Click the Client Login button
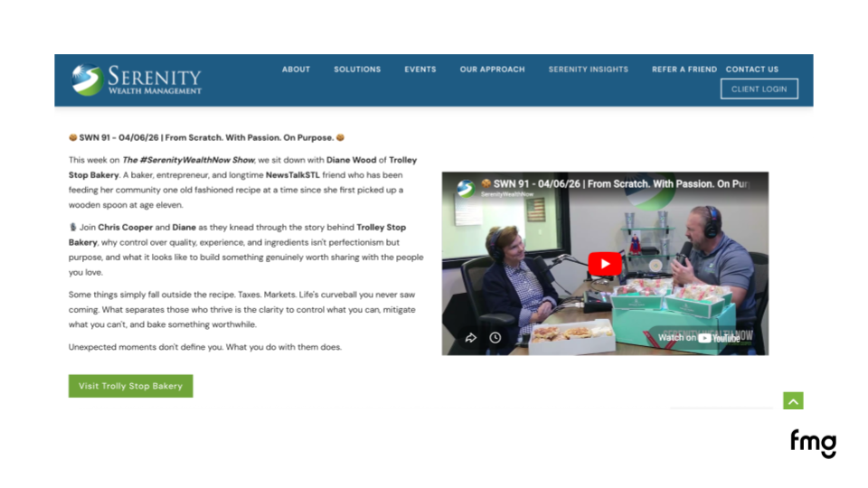 pos(759,89)
